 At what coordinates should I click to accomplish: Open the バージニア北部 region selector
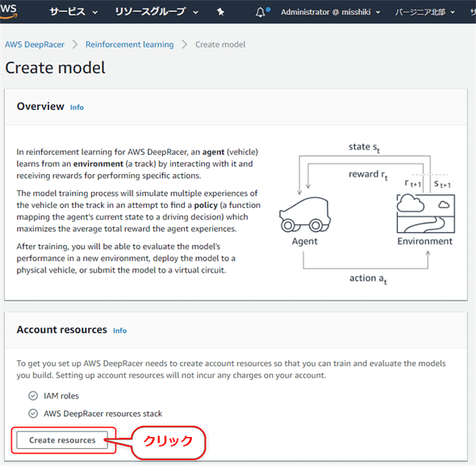(424, 12)
